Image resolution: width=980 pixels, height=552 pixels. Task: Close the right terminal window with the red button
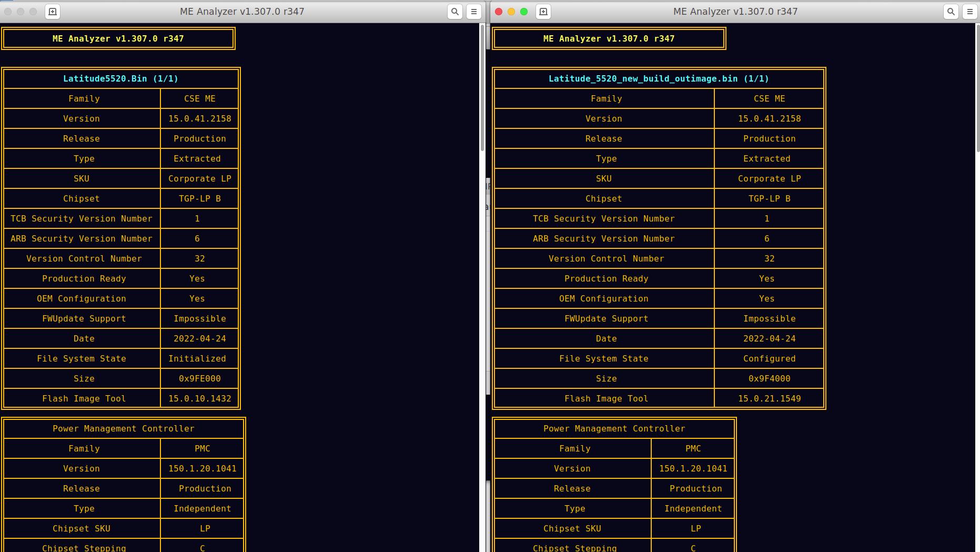click(499, 12)
